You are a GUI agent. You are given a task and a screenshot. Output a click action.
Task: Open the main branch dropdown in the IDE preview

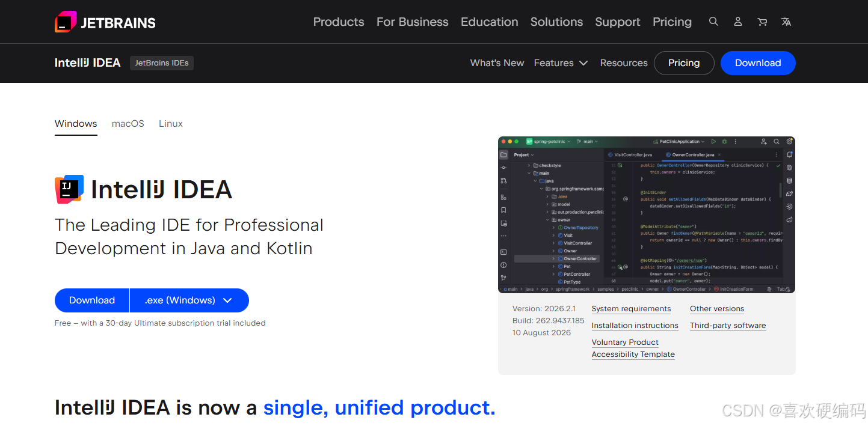pyautogui.click(x=587, y=142)
